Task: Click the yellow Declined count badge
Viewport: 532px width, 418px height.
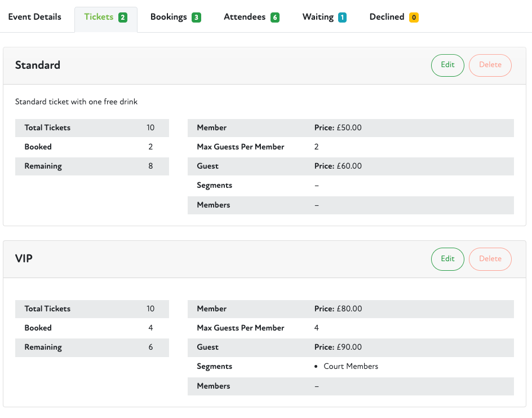Action: pos(414,17)
